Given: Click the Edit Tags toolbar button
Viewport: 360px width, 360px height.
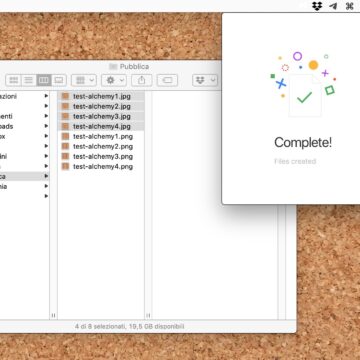Looking at the screenshot, I should tap(167, 80).
